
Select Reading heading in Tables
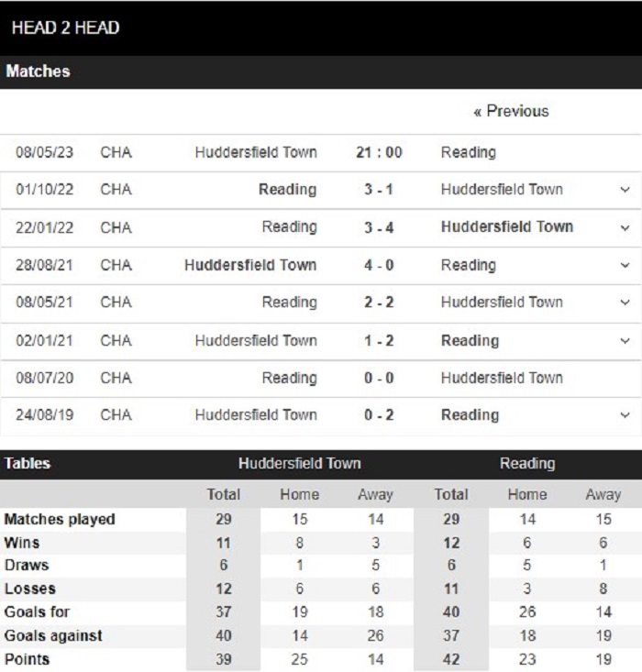[527, 464]
